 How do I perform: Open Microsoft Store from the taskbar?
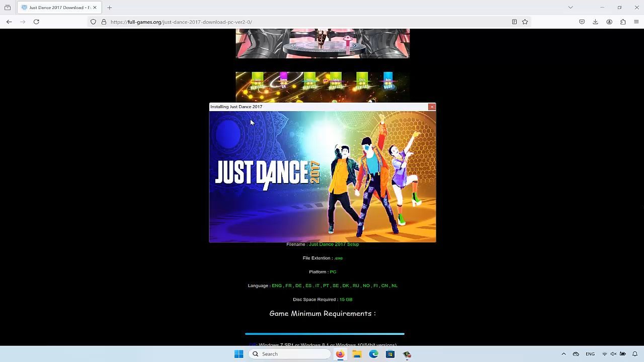tap(390, 354)
